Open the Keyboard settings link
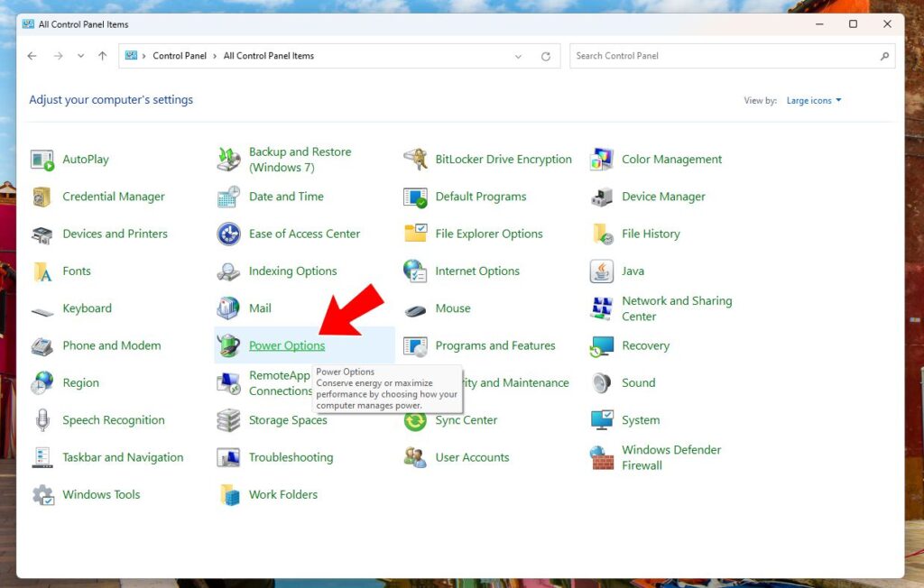Screen dimensions: 924x588 click(88, 308)
